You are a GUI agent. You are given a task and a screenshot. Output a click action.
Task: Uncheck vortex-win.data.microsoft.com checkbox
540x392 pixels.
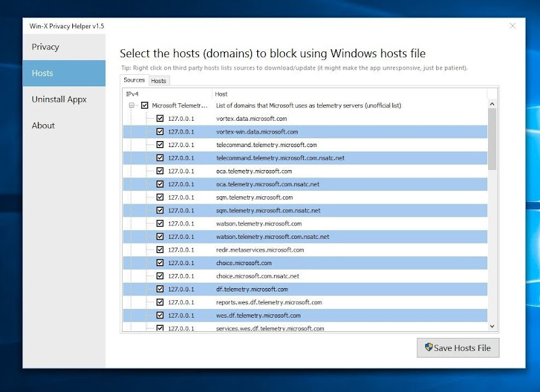coord(160,132)
